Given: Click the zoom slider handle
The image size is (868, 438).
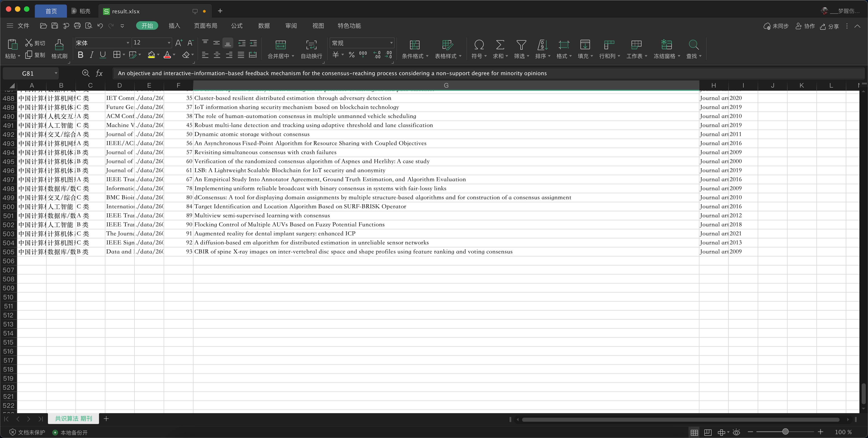Looking at the screenshot, I should [785, 432].
